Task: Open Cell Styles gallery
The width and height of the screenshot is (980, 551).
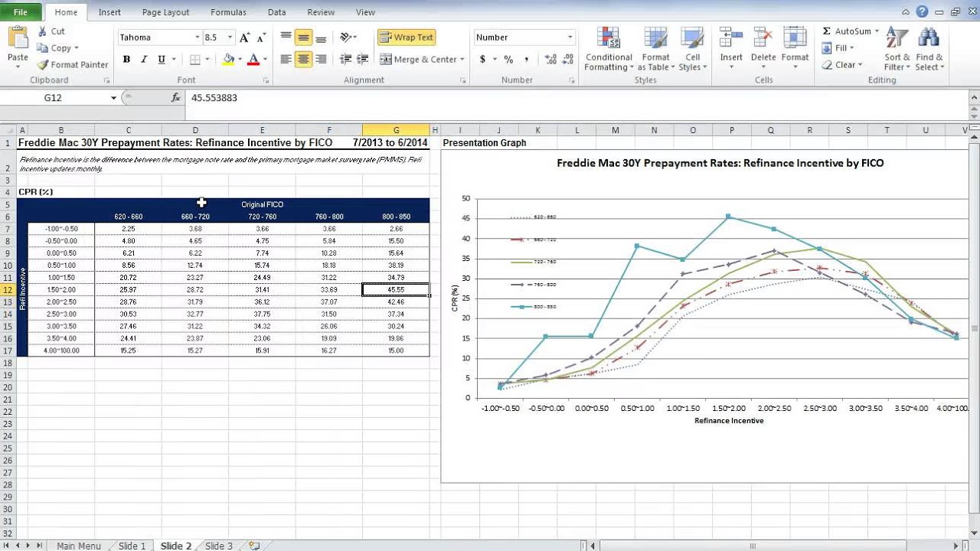Action: (x=693, y=50)
